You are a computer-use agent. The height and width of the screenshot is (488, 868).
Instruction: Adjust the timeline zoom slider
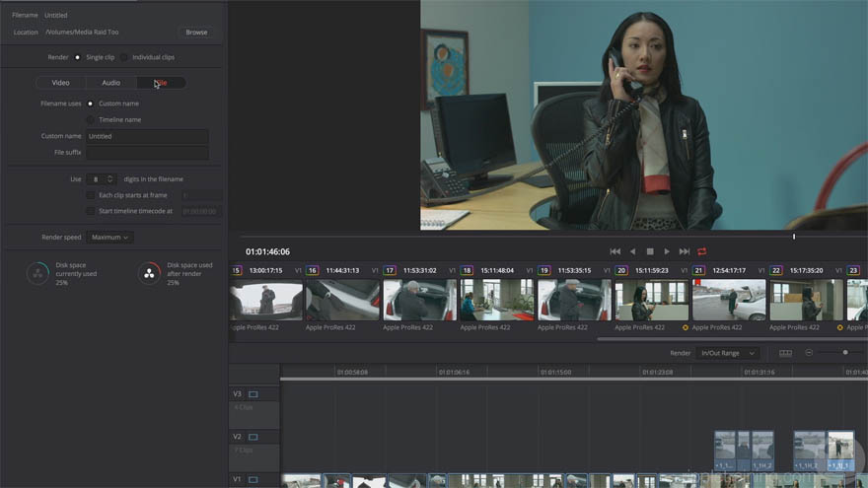click(x=845, y=353)
